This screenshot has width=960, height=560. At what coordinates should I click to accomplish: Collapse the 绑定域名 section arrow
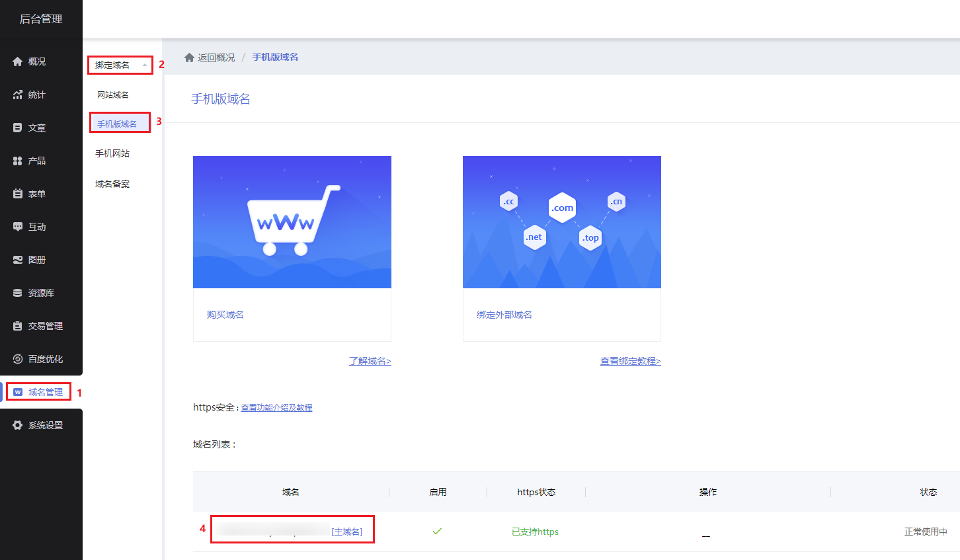[145, 65]
